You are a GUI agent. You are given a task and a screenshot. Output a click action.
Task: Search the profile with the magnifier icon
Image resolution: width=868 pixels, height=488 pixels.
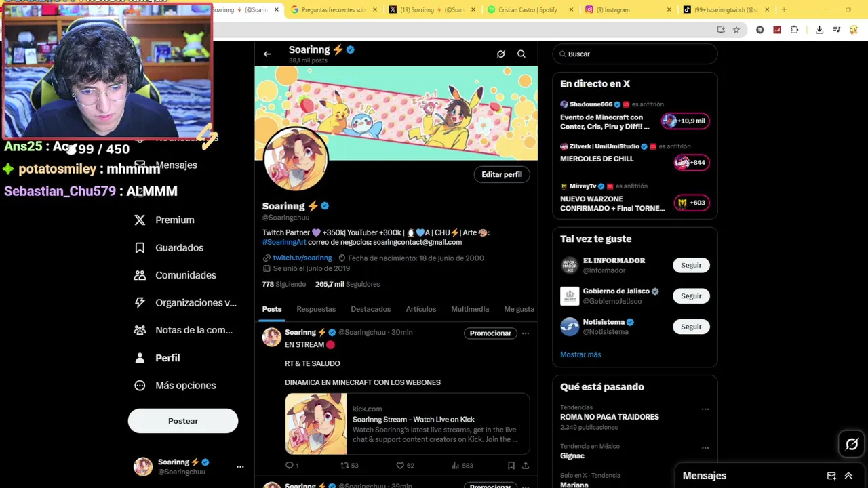[x=521, y=54]
